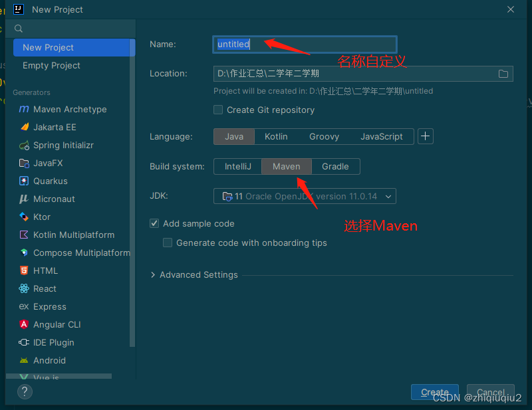Click the search magnifier icon
532x410 pixels.
[19, 29]
